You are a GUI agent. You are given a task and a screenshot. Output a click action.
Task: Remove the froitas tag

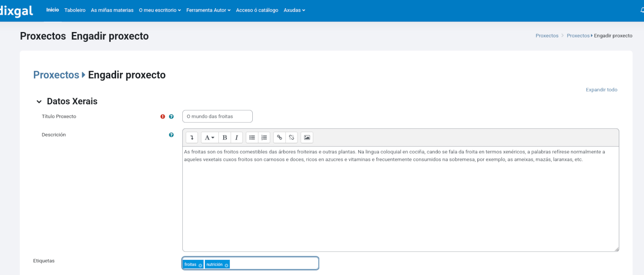(x=200, y=265)
